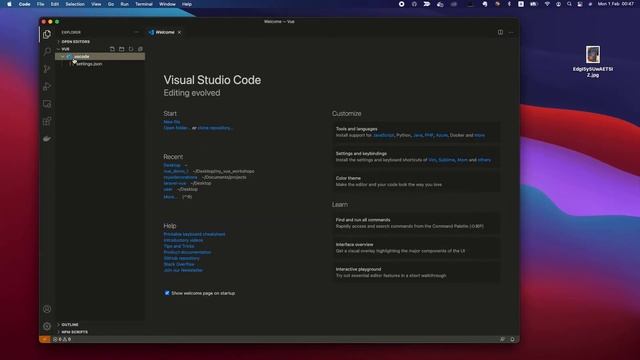Open the File menu
This screenshot has width=640, height=360.
(40, 4)
